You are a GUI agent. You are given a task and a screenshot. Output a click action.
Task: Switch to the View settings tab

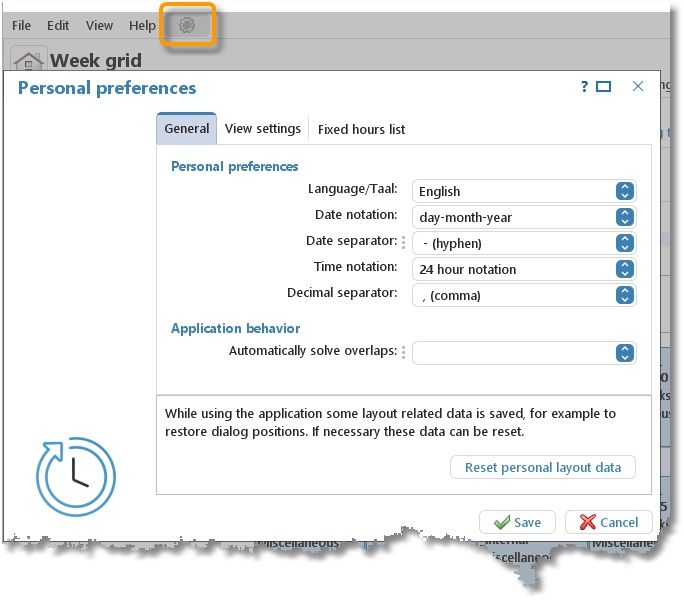coord(262,129)
